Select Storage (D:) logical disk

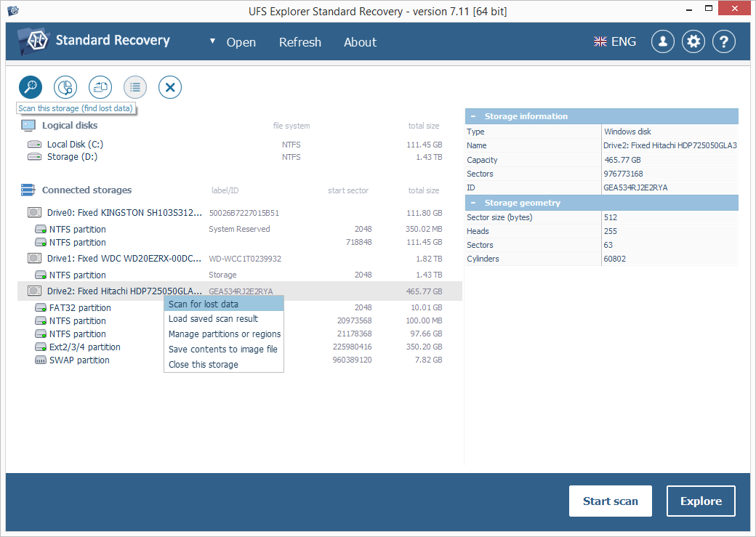click(x=240, y=157)
